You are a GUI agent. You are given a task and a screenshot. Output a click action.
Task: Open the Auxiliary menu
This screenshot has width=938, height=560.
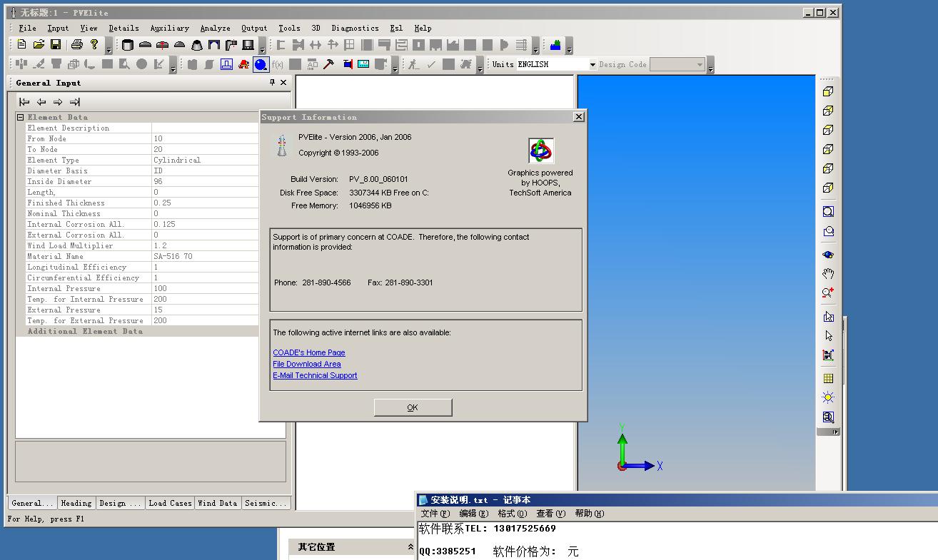[169, 28]
